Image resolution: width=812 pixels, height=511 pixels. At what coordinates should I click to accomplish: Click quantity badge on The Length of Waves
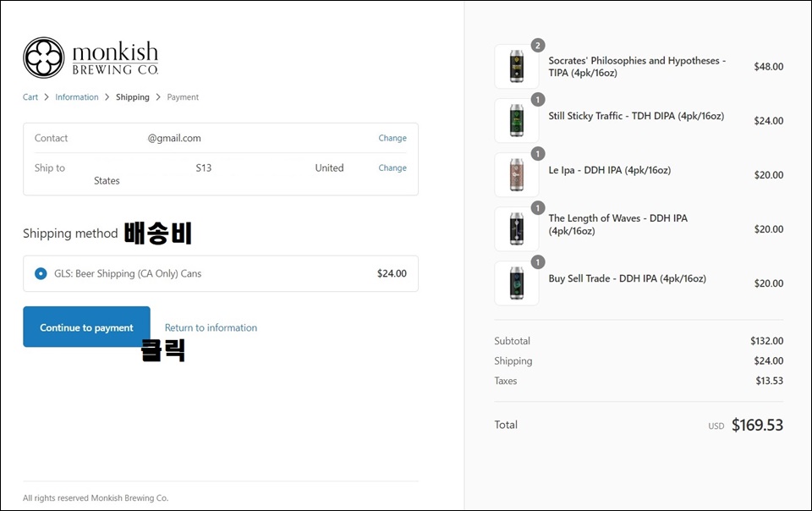(x=538, y=207)
